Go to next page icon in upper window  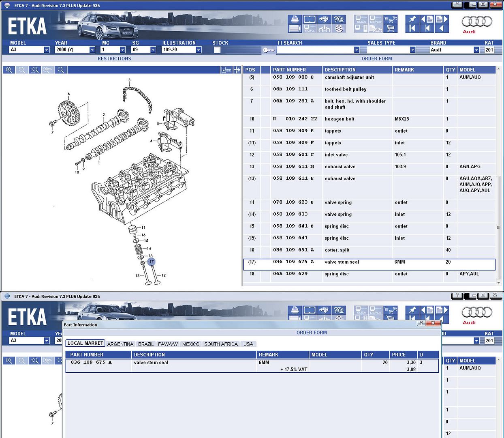442,19
